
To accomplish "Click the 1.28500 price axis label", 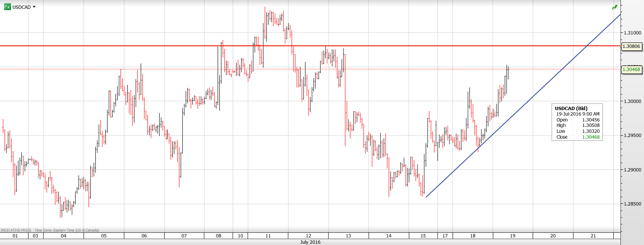I will tap(631, 204).
